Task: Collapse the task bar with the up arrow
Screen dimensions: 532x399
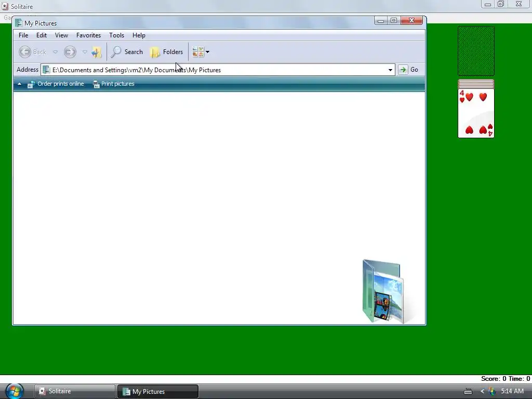Action: (x=19, y=84)
